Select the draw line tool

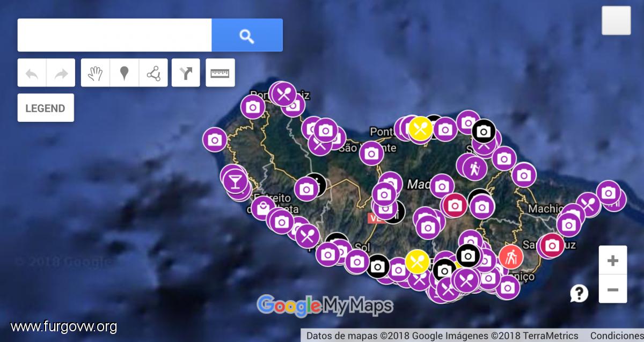(x=153, y=72)
